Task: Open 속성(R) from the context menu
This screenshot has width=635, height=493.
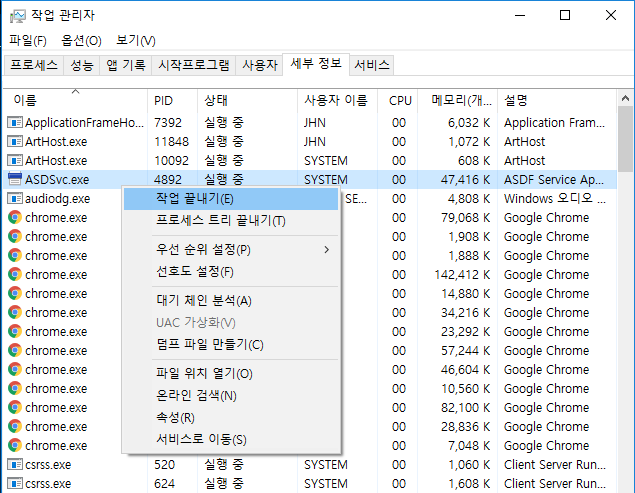Action: [231, 417]
